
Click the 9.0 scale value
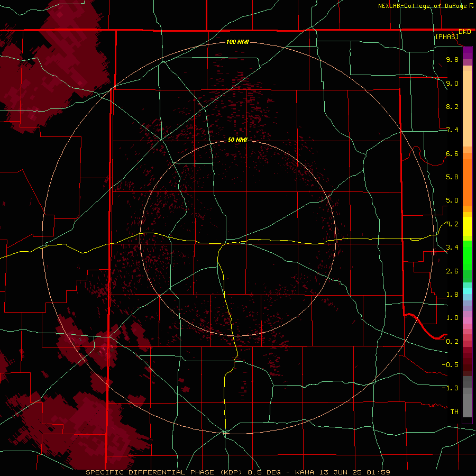coord(452,83)
